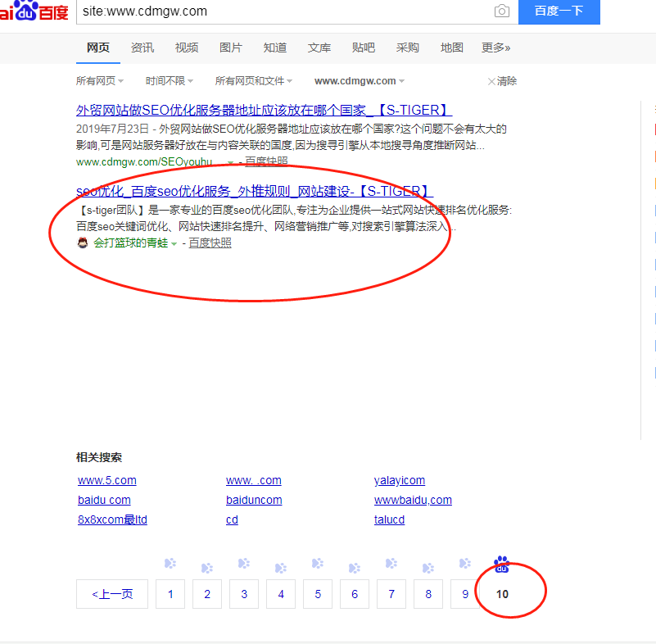Click the 会打篮球的青蛙 author link
The width and height of the screenshot is (656, 644).
(x=130, y=243)
